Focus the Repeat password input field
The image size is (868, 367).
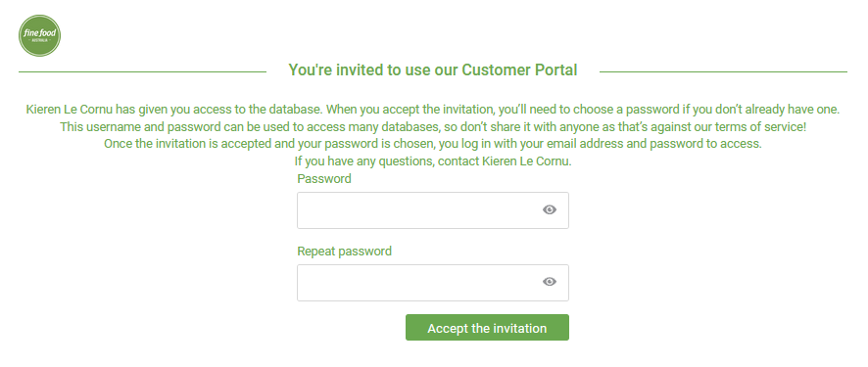coord(433,283)
